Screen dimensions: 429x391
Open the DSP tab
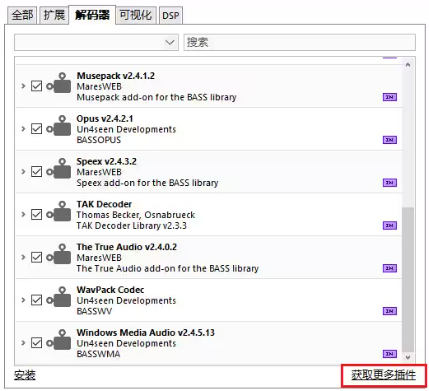pos(171,16)
